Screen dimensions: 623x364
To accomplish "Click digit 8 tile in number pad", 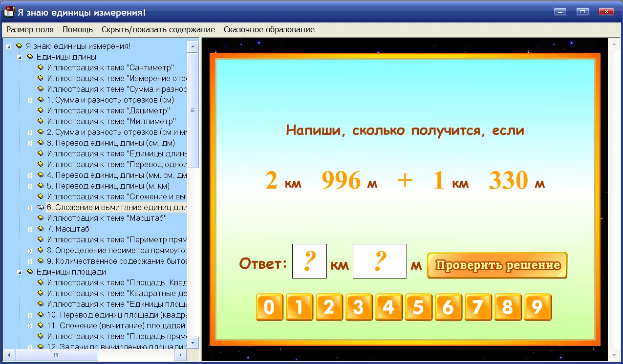I will (508, 307).
